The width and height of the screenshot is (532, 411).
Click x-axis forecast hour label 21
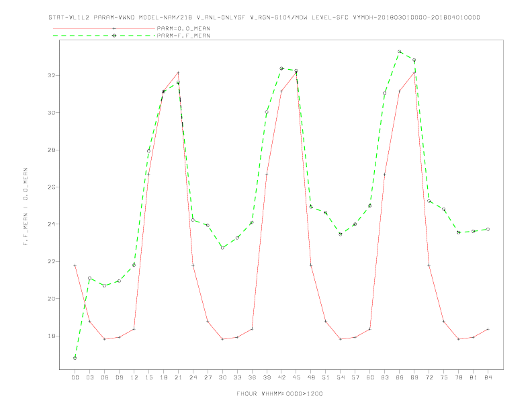(x=178, y=377)
